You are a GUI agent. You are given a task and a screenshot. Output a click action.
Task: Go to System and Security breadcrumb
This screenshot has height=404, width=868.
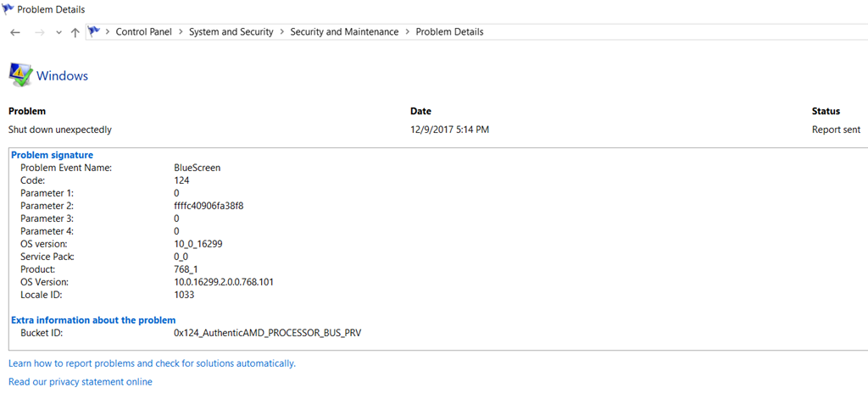[231, 32]
